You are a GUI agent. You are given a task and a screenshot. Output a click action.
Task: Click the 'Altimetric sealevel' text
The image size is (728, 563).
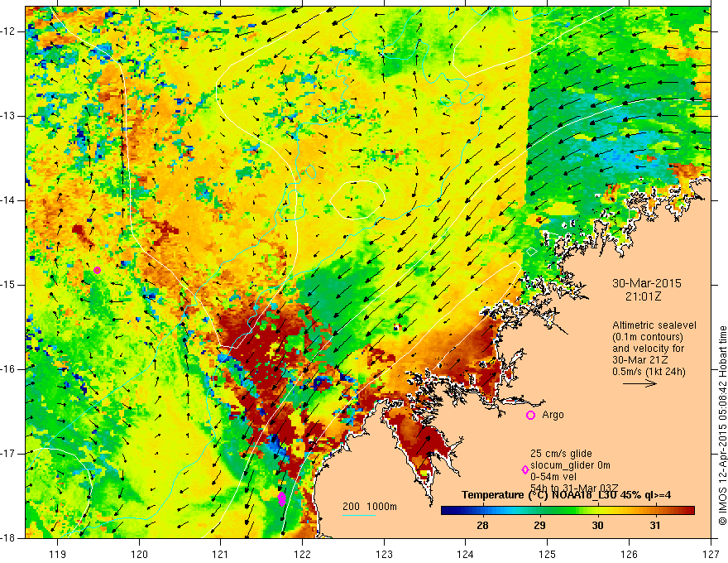click(654, 325)
